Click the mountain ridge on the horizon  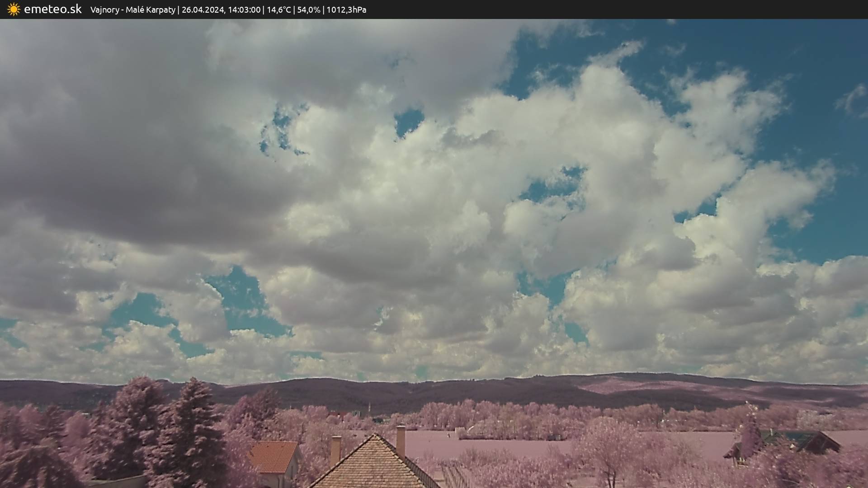[452, 389]
